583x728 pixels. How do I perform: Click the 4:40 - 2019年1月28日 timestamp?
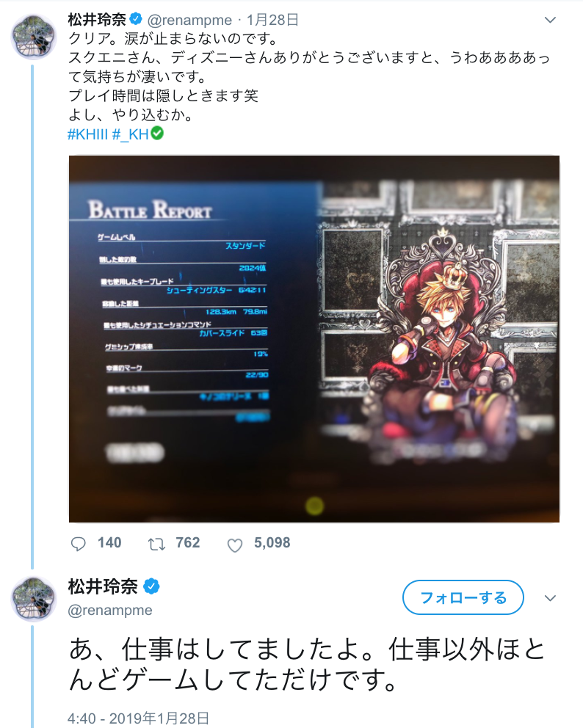(139, 718)
